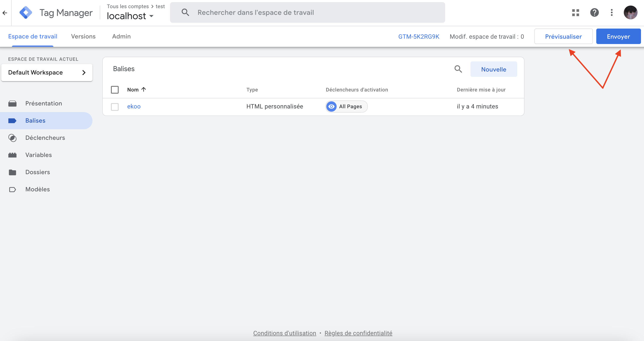Click the All Pages trigger eye badge

tap(331, 106)
